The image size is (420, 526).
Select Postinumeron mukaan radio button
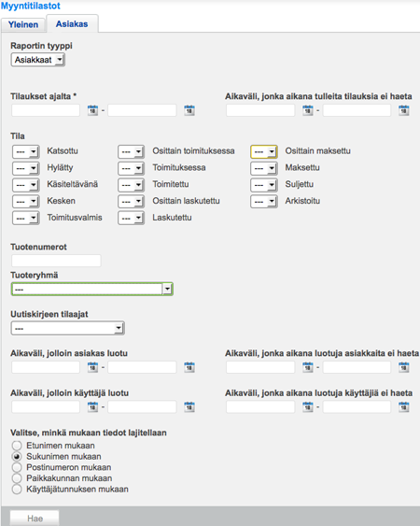click(17, 467)
